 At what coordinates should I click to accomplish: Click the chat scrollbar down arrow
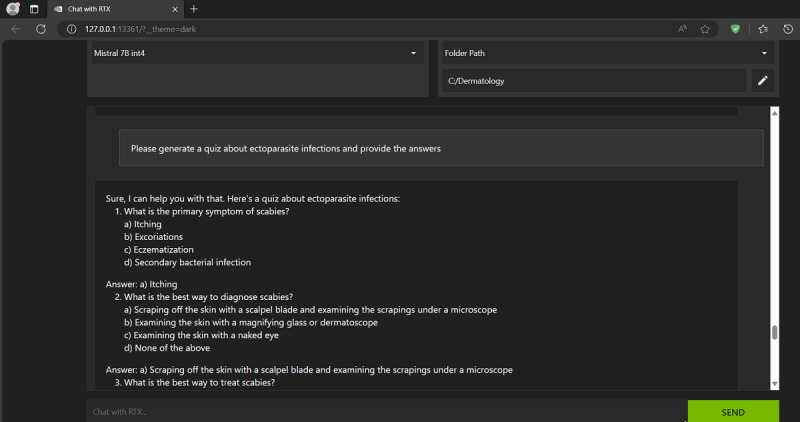pos(774,384)
